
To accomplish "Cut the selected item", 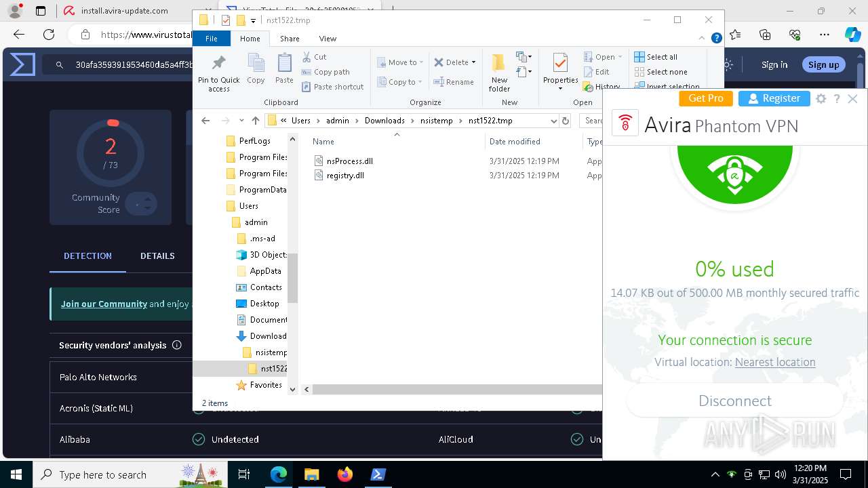I will [314, 57].
